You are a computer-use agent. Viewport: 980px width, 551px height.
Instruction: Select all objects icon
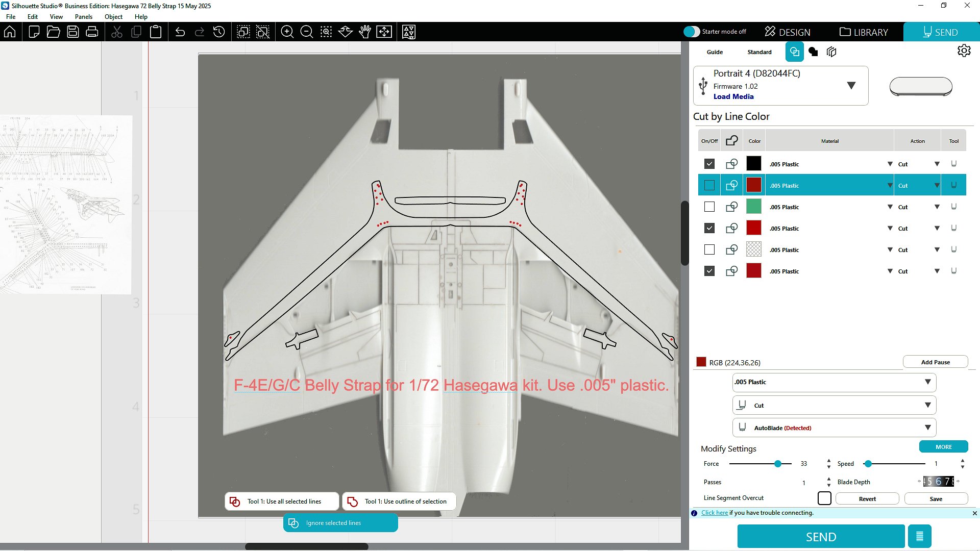click(x=243, y=32)
